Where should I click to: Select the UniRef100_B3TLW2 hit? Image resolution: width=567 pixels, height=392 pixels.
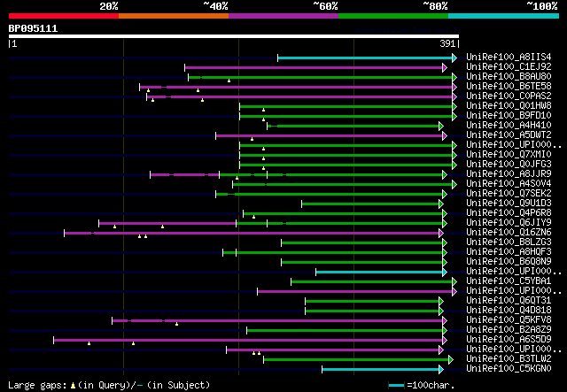coord(509,359)
